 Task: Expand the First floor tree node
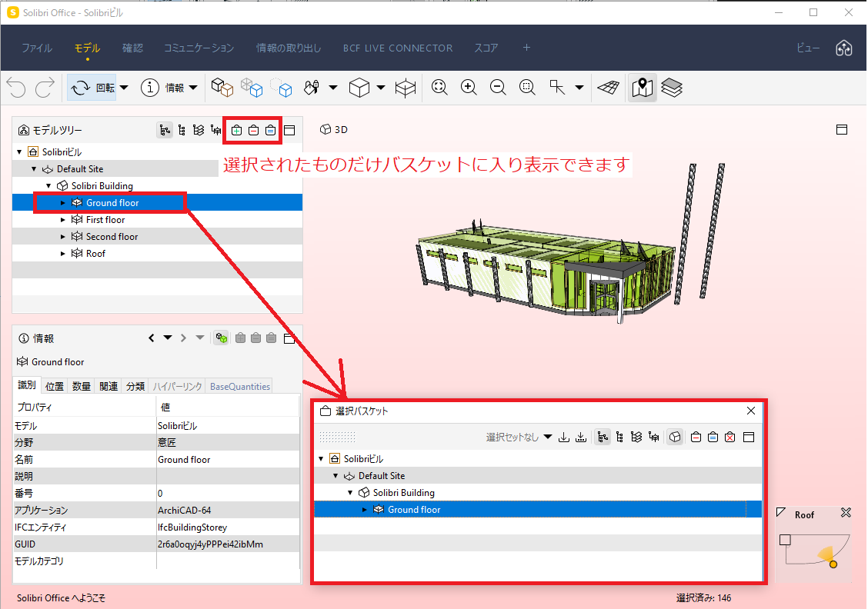[62, 220]
